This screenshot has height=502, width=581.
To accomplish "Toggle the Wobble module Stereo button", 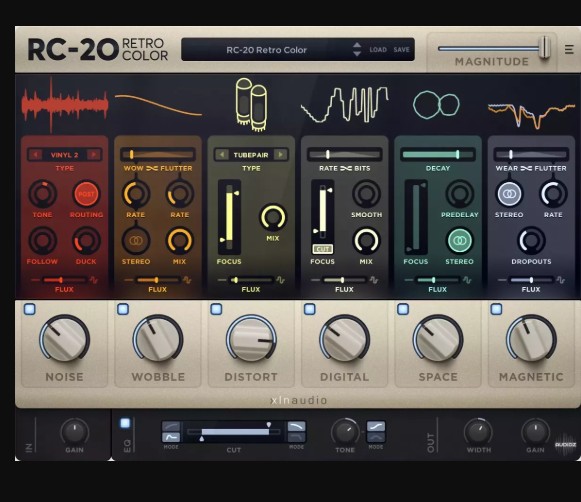I will (136, 241).
